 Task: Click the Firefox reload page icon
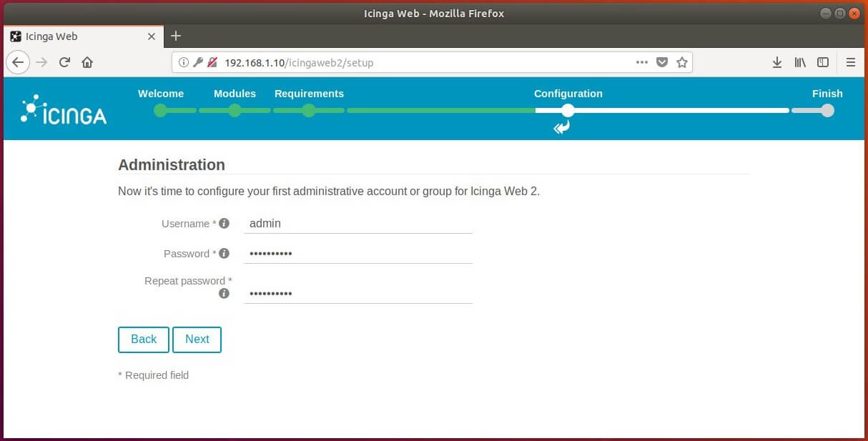[64, 62]
